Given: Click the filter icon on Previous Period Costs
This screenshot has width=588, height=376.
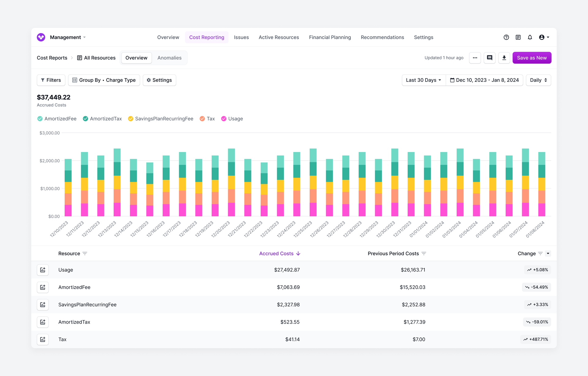Looking at the screenshot, I should coord(424,253).
